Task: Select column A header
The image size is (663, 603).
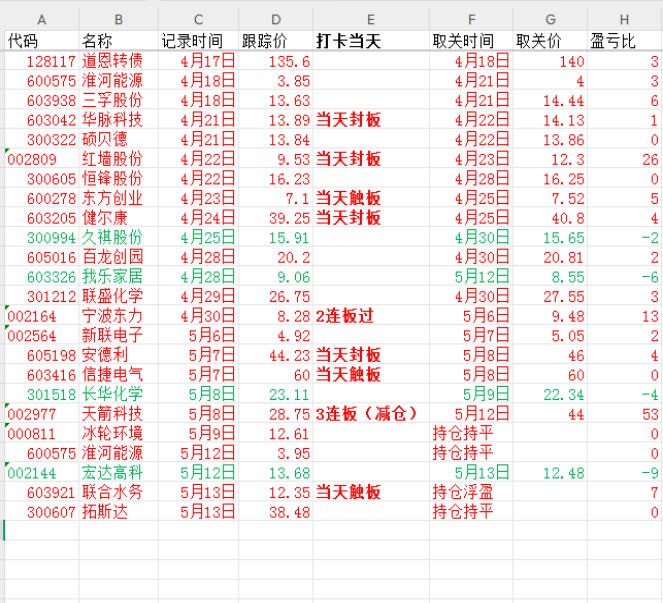Action: click(41, 19)
